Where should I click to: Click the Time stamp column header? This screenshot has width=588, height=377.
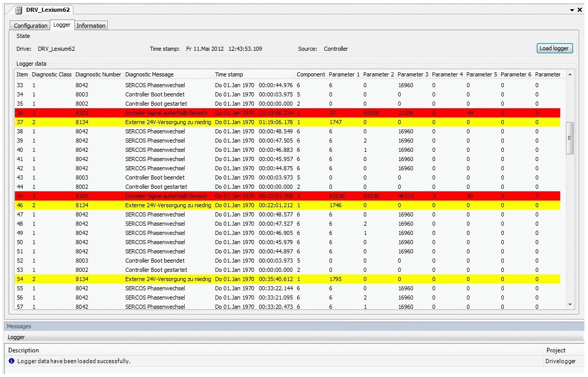229,74
